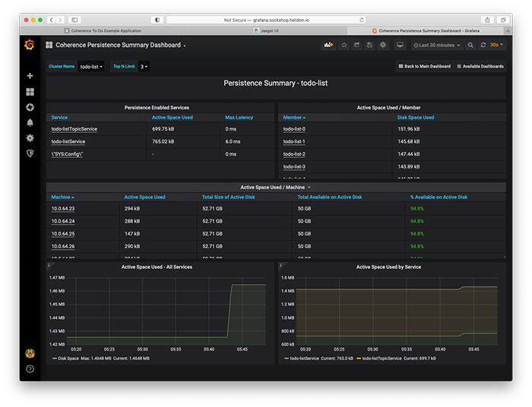Open the todo-list-0 member link
This screenshot has width=532, height=407.
coord(294,129)
